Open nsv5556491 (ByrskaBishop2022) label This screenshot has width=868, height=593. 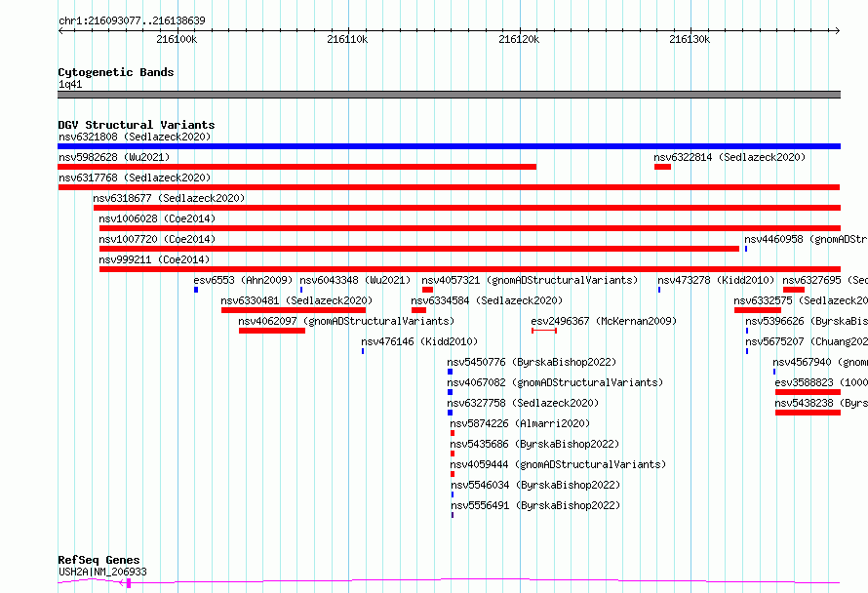pyautogui.click(x=535, y=505)
